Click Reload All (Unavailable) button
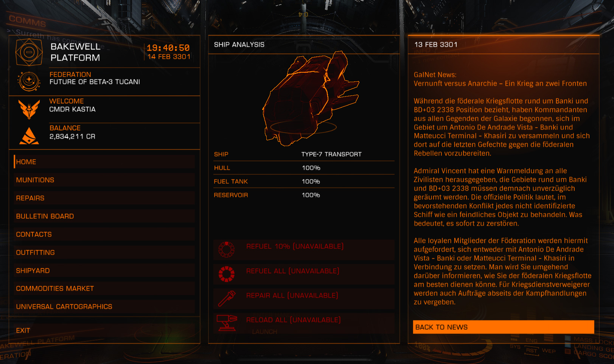614x364 pixels. pos(304,323)
